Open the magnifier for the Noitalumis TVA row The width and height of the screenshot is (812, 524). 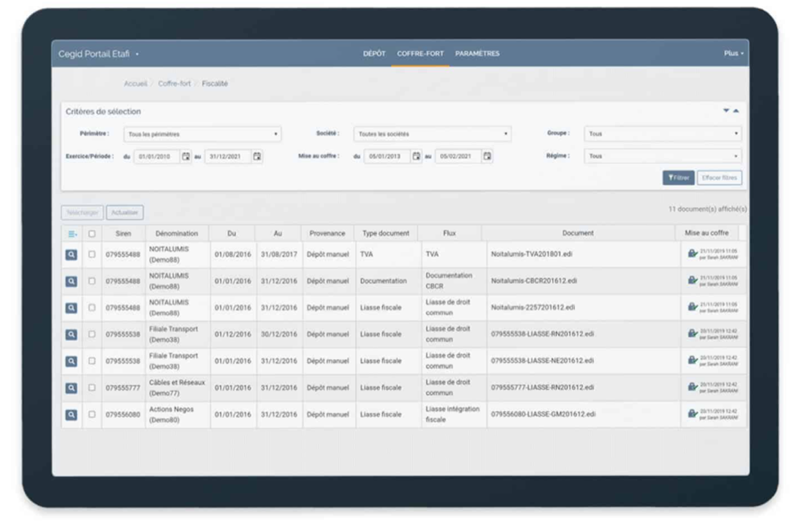pos(71,254)
